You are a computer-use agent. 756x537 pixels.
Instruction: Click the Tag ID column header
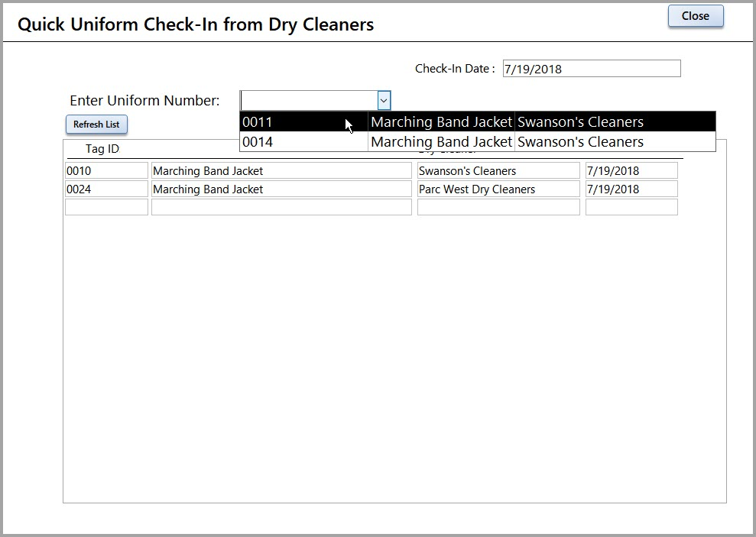(102, 149)
